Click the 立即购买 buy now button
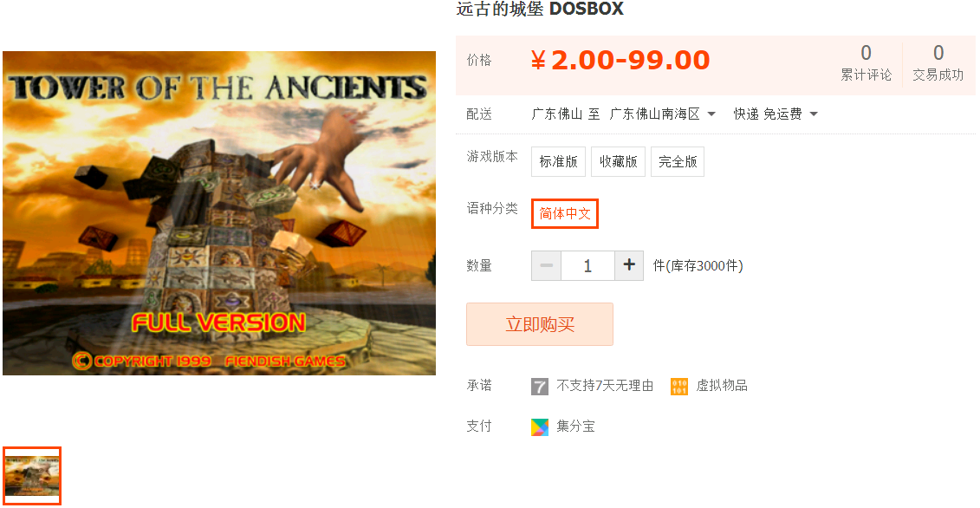980x508 pixels. click(x=539, y=324)
